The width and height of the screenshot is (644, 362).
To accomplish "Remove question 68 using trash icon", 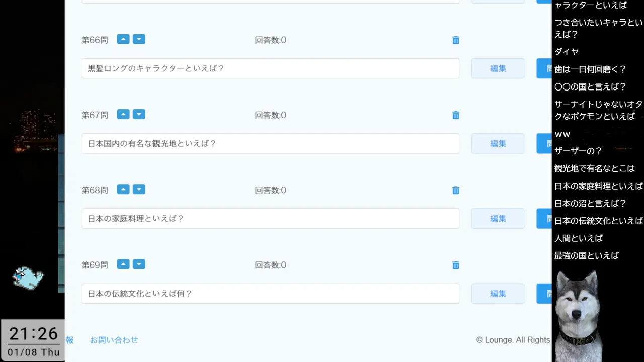I will [x=456, y=190].
